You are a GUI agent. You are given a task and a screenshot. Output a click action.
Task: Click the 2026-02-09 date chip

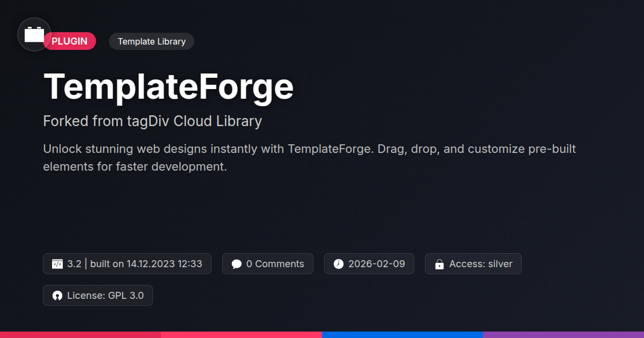[x=369, y=264]
